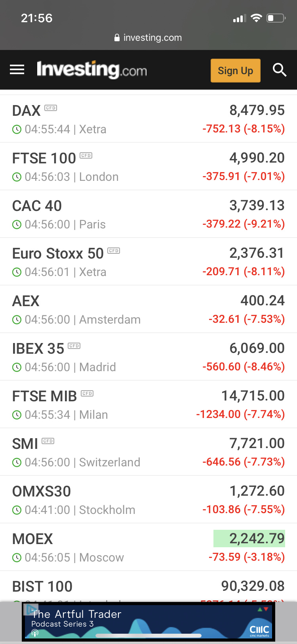Select the FTSE MIB Milan row
297x644 pixels.
pyautogui.click(x=148, y=404)
